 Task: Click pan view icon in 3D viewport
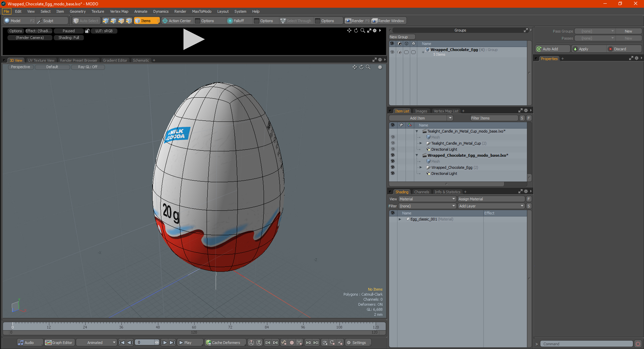[355, 67]
